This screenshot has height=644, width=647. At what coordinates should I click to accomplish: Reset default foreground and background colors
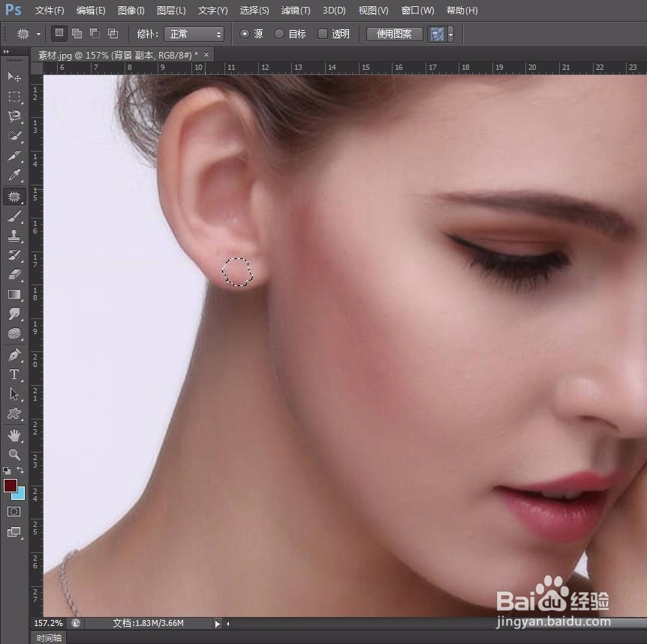[7, 471]
